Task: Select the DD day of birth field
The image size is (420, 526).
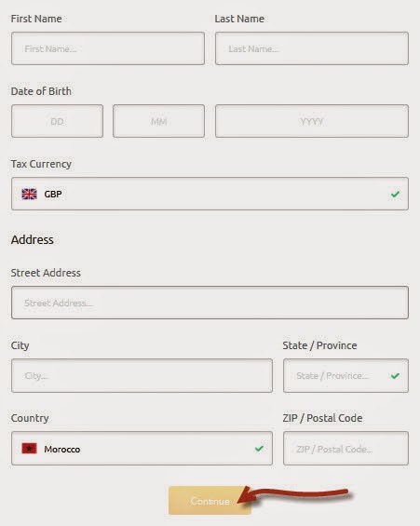Action: pyautogui.click(x=57, y=121)
